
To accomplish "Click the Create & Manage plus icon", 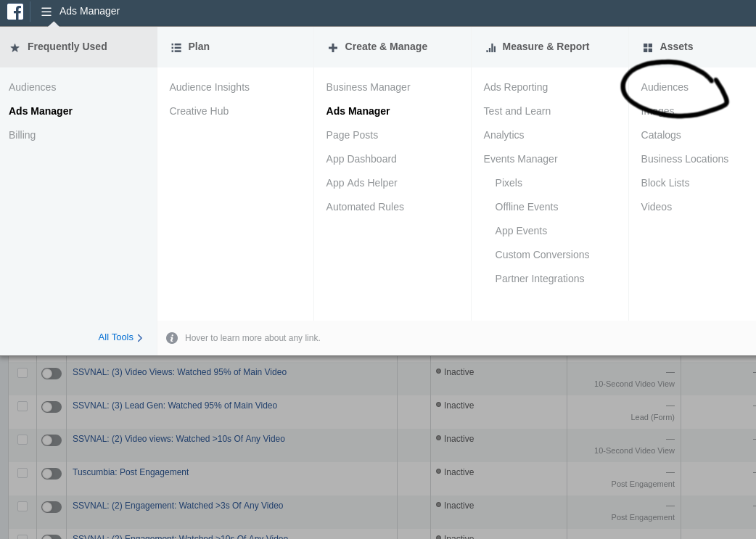I will pyautogui.click(x=333, y=48).
